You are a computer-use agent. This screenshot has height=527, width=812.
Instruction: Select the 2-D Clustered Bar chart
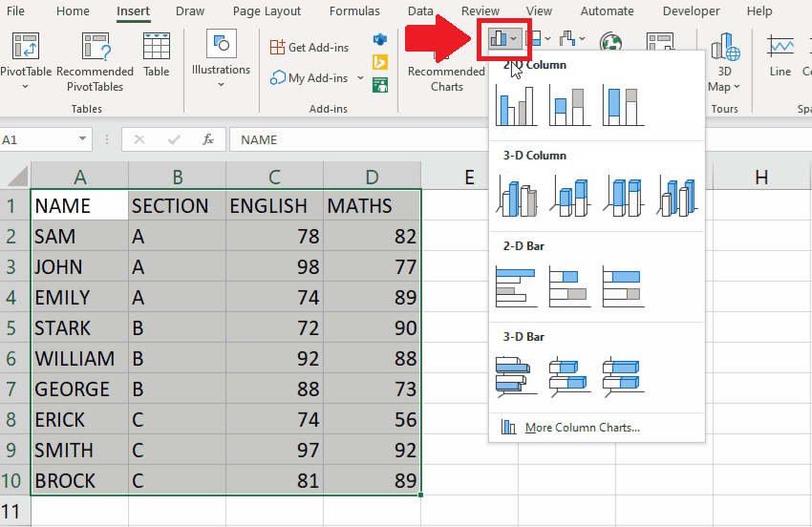(x=516, y=286)
